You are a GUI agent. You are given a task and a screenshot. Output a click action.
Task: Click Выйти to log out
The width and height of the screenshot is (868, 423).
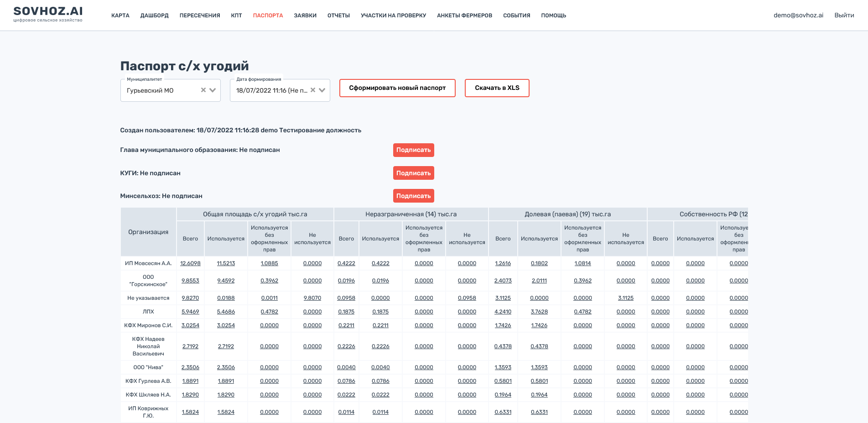pos(844,15)
